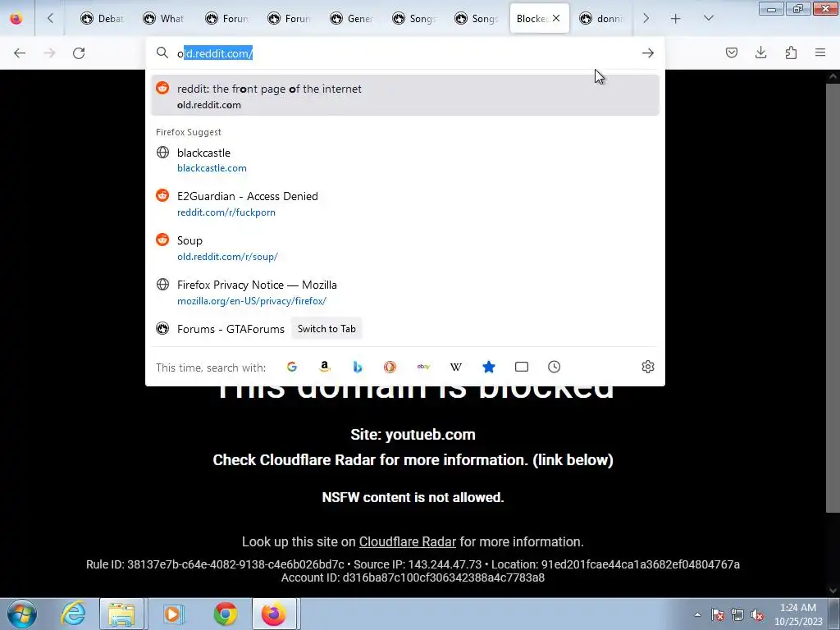Open search settings gear icon
The image size is (840, 630).
tap(648, 367)
